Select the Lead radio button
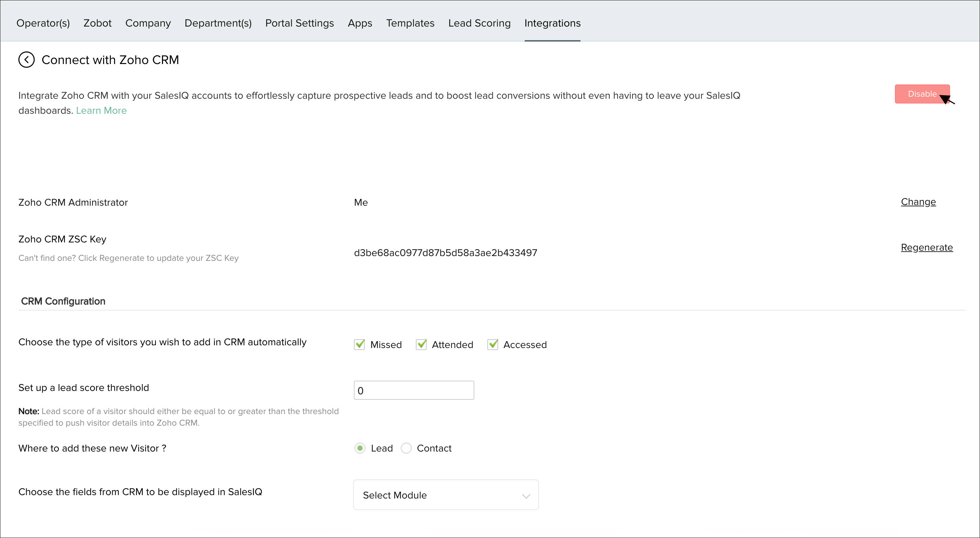 coord(360,448)
